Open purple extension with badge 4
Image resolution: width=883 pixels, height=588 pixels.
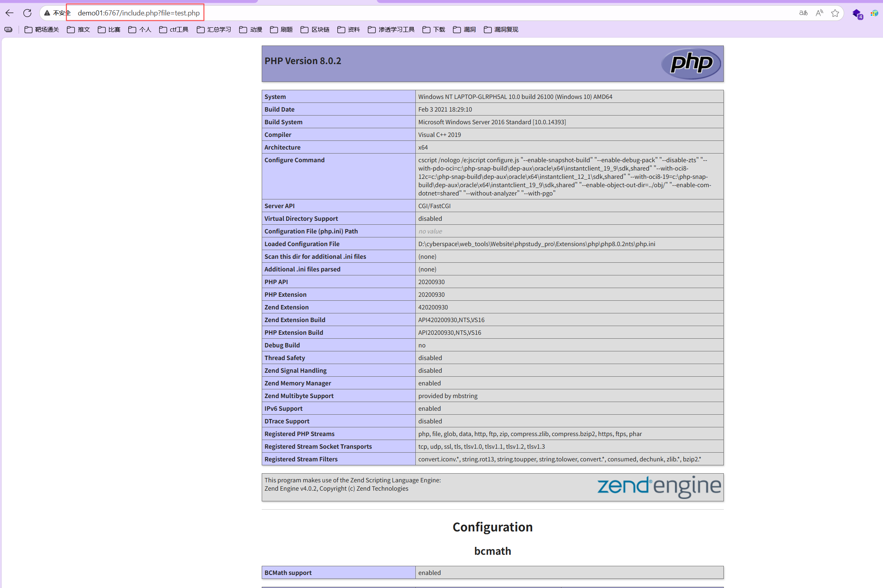pos(857,14)
